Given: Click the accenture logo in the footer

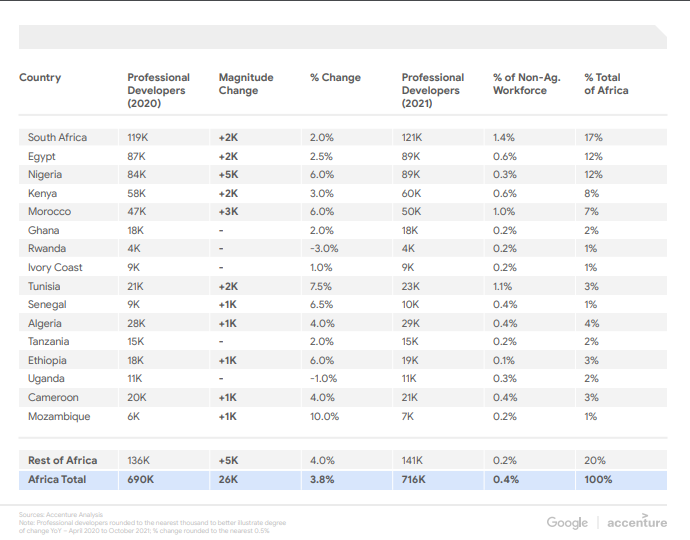Looking at the screenshot, I should (637, 522).
